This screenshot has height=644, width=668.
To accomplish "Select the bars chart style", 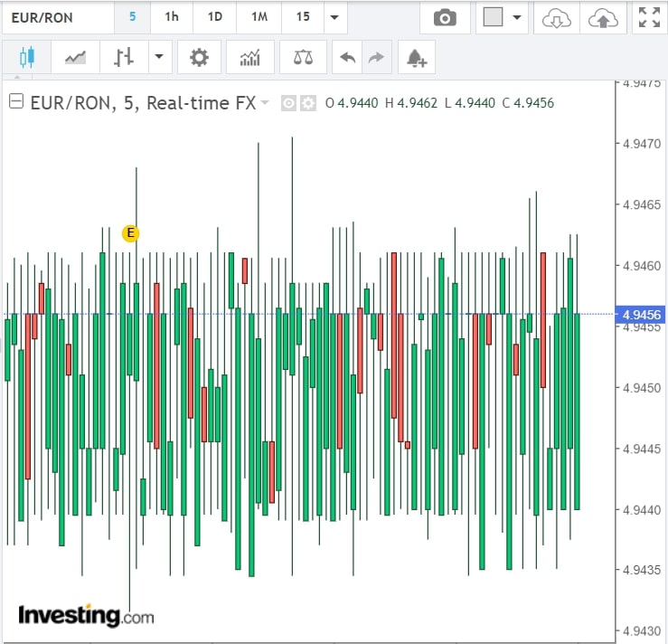I will [124, 58].
